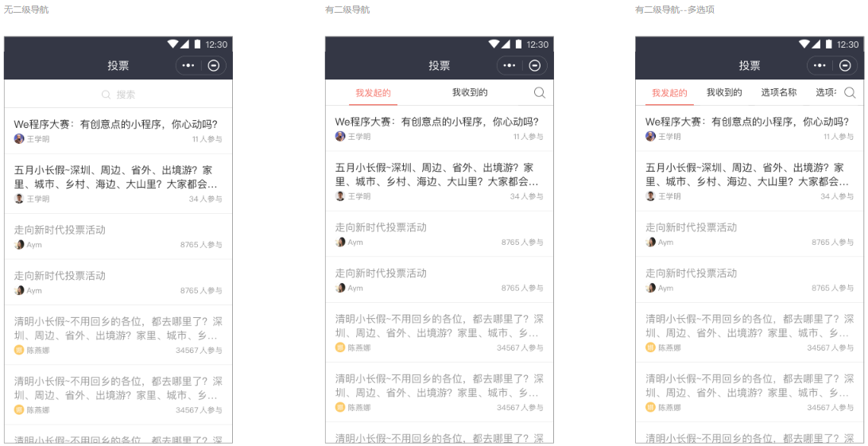Click the 投票 title in 有二级导航 mockup
The height and width of the screenshot is (446, 868).
(439, 66)
